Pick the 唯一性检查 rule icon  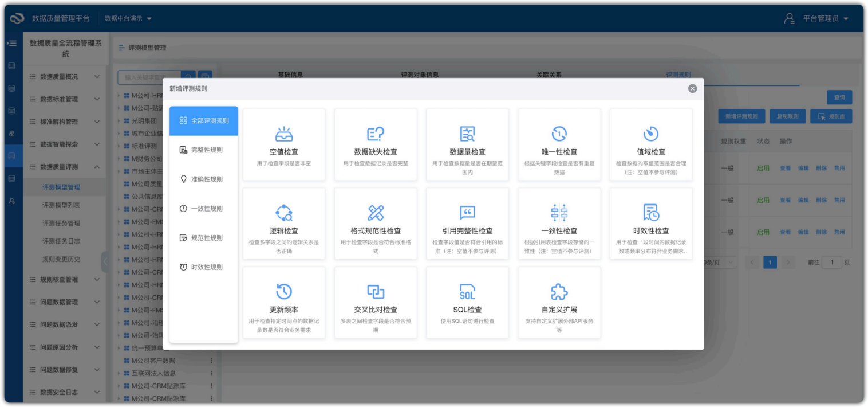[559, 134]
